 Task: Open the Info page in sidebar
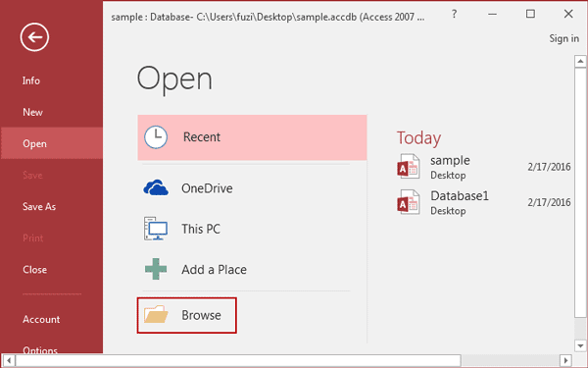[31, 80]
